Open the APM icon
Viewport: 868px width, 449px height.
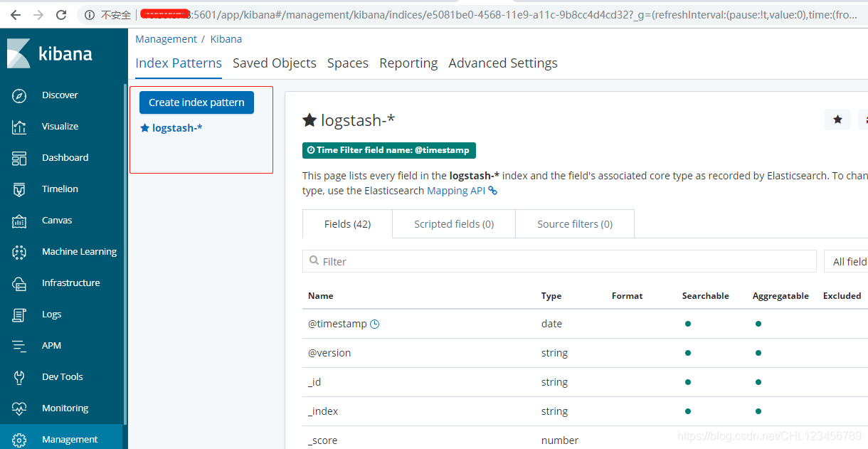pos(19,346)
